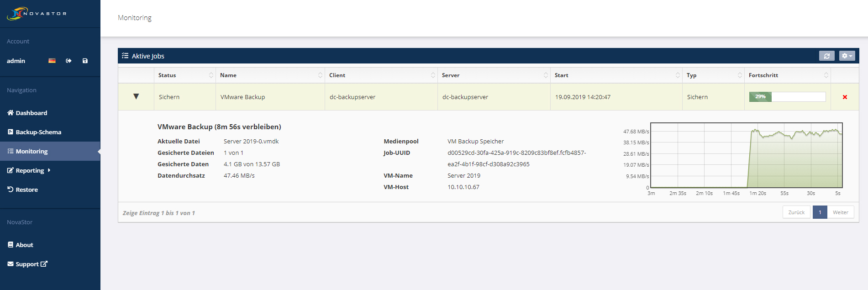
Task: Open Support external link
Action: [x=31, y=264]
